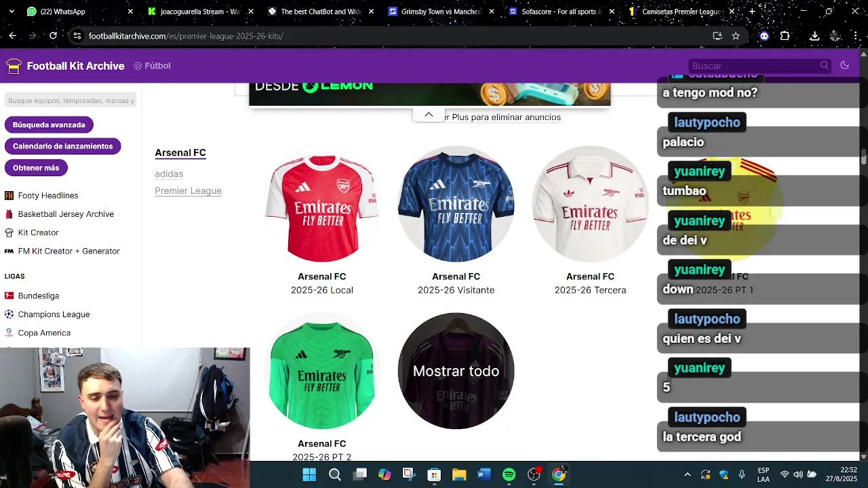Open the Windows Start menu
868x488 pixels.
309,474
